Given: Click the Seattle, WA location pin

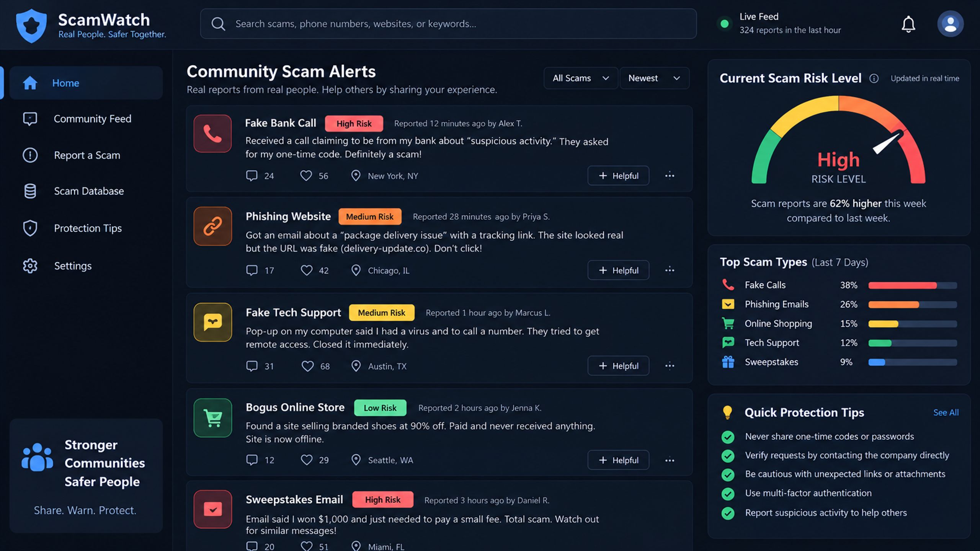Looking at the screenshot, I should (356, 460).
